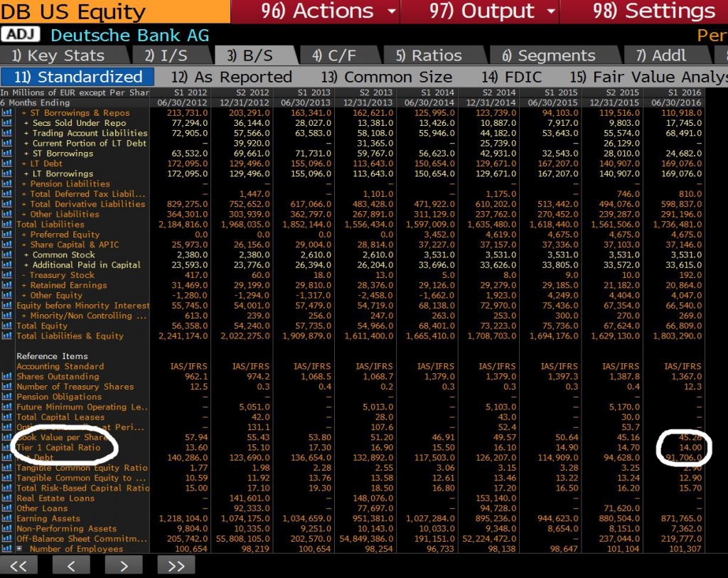The image size is (728, 578).
Task: Open chart icon for Common Stock
Action: 7,255
